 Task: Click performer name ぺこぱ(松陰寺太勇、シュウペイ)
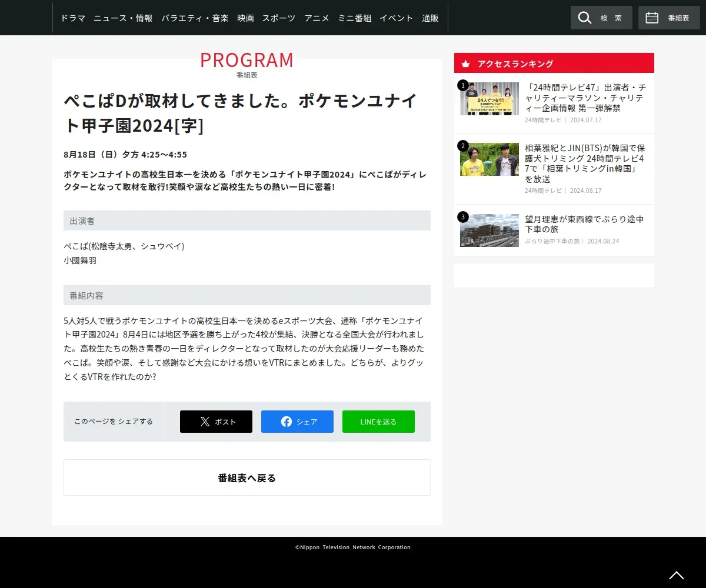point(124,246)
